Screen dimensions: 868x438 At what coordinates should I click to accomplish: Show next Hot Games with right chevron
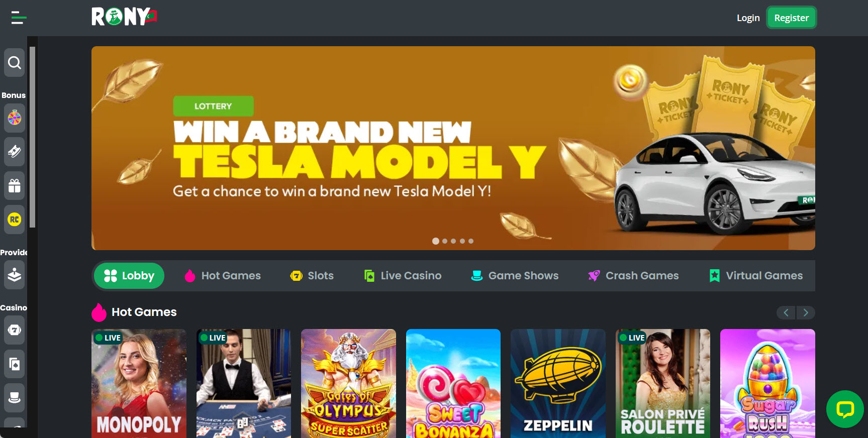click(806, 312)
